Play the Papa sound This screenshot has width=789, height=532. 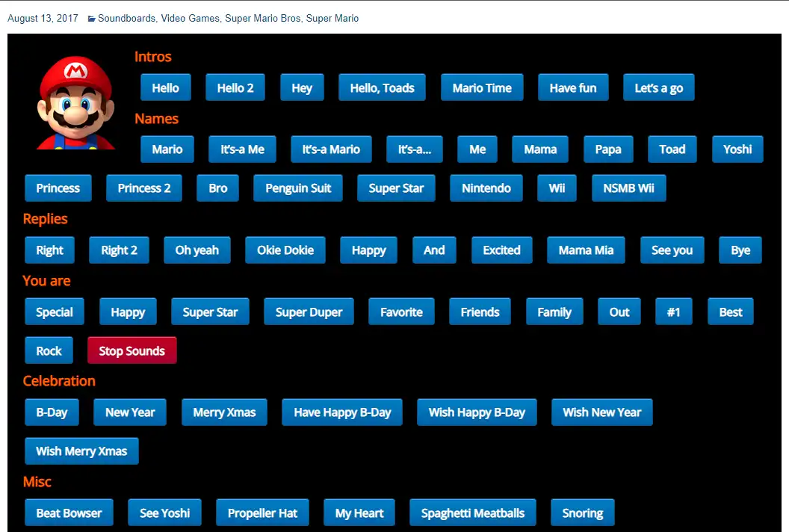(608, 149)
